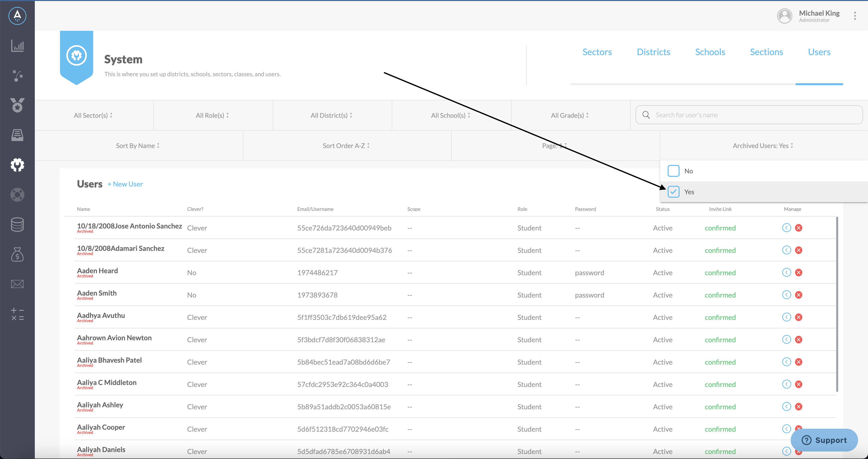Open the database sidebar icon
868x459 pixels.
pos(17,224)
